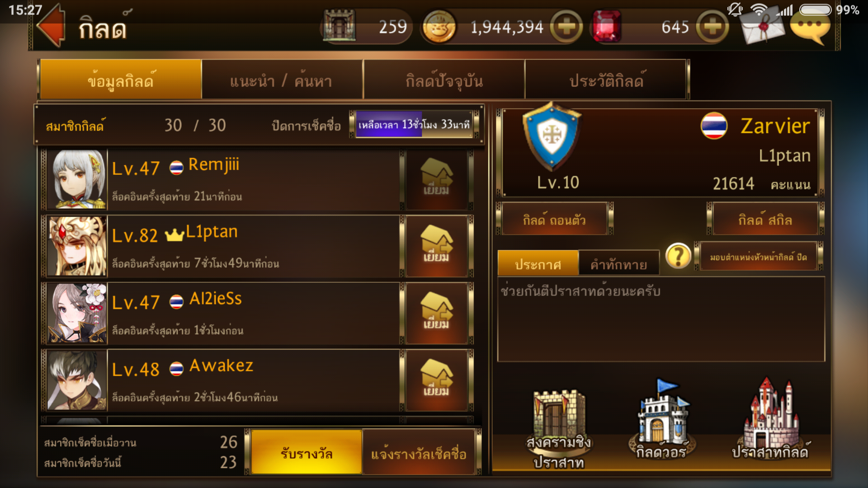Switch to the แนะนำ / ค้นหา tab
This screenshot has width=868, height=488.
click(x=282, y=80)
